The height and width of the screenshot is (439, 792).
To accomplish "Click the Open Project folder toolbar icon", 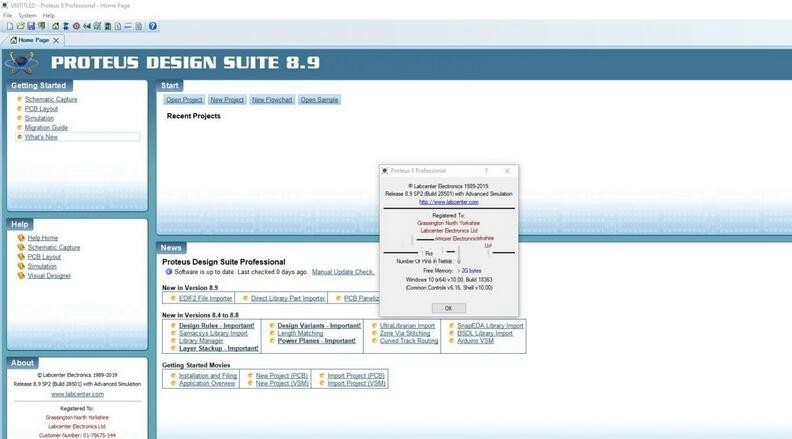I will (21, 26).
